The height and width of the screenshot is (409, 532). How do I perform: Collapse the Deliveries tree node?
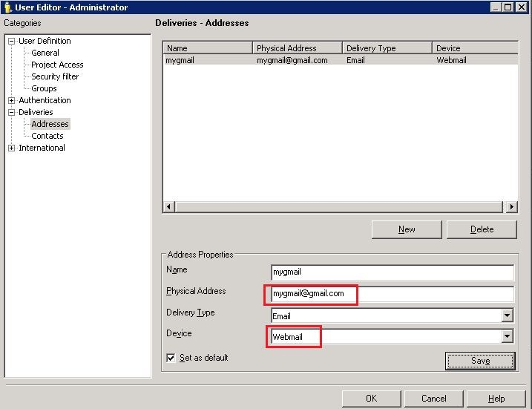point(12,112)
